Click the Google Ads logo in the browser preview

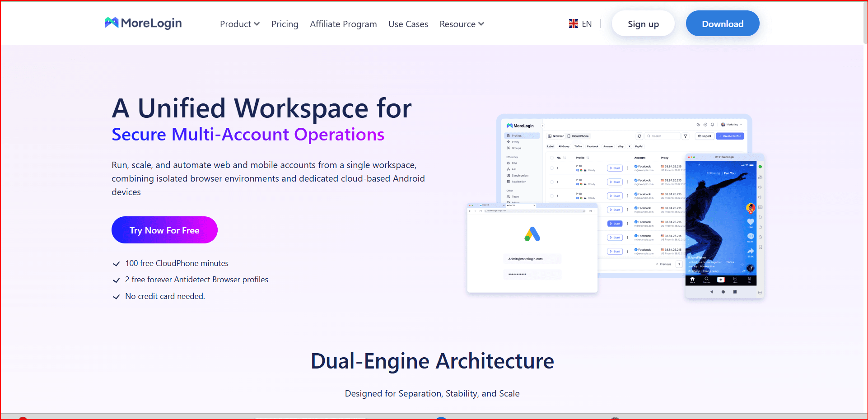[x=532, y=234]
